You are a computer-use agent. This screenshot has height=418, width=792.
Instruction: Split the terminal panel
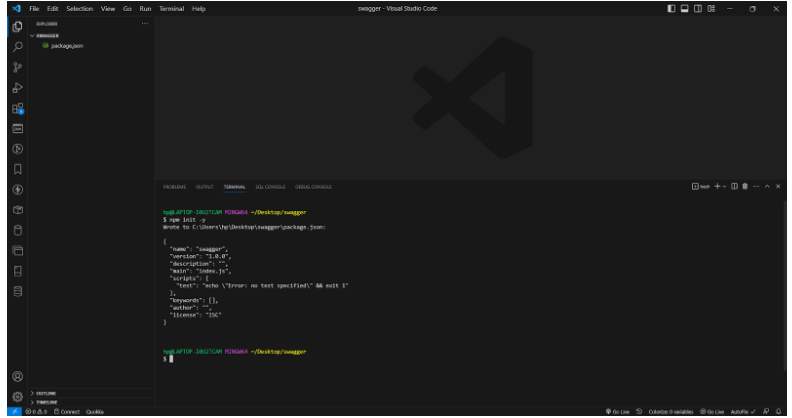pyautogui.click(x=734, y=187)
